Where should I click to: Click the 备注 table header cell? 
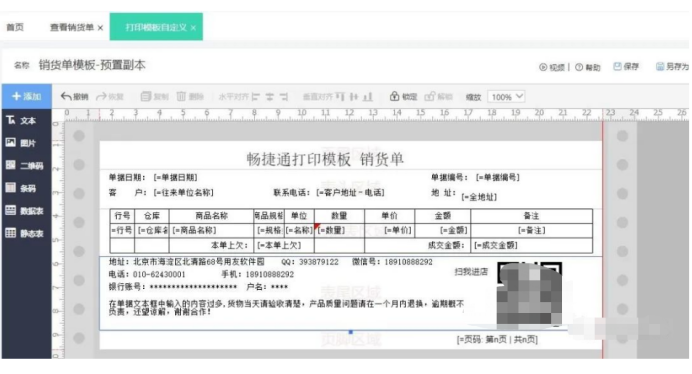531,216
